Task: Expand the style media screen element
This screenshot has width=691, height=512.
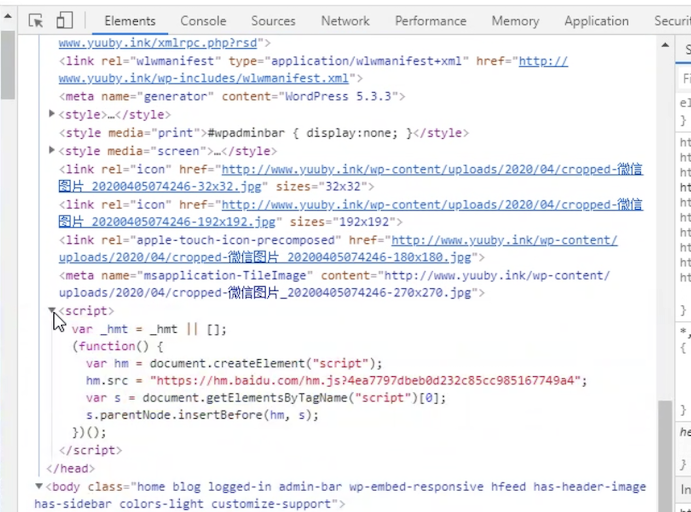Action: (52, 150)
